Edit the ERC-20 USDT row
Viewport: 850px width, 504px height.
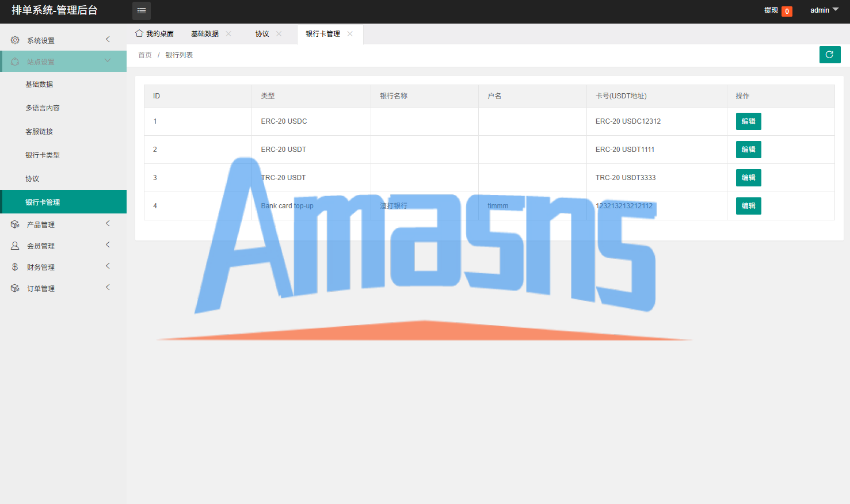click(x=748, y=150)
